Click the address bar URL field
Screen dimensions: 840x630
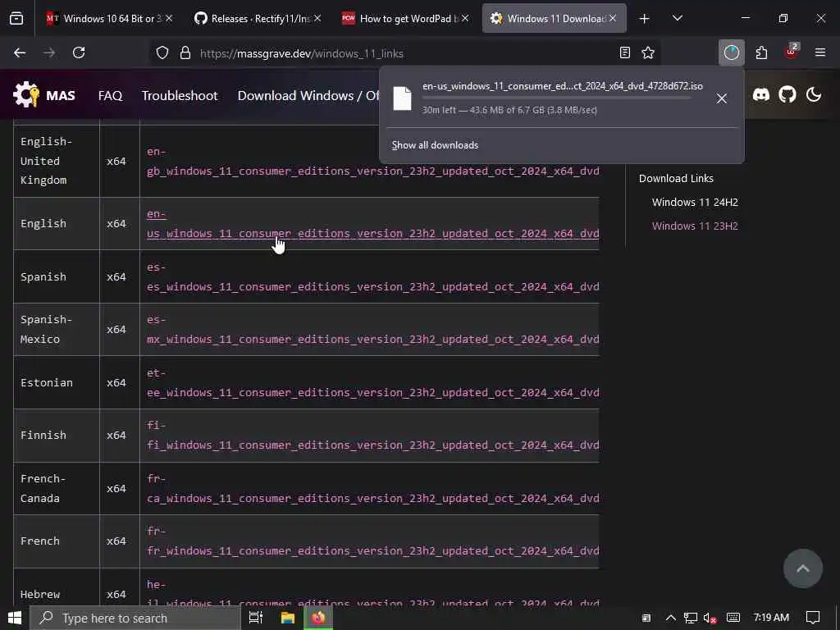pos(404,53)
